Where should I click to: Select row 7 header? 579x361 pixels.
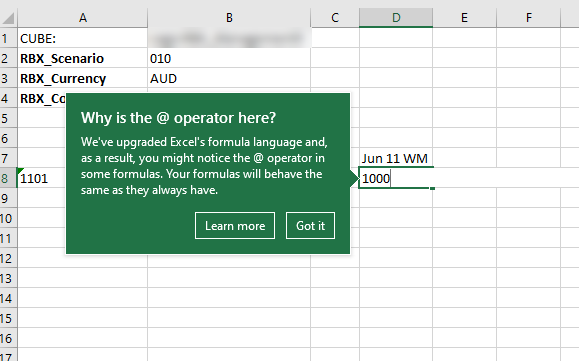click(x=8, y=158)
